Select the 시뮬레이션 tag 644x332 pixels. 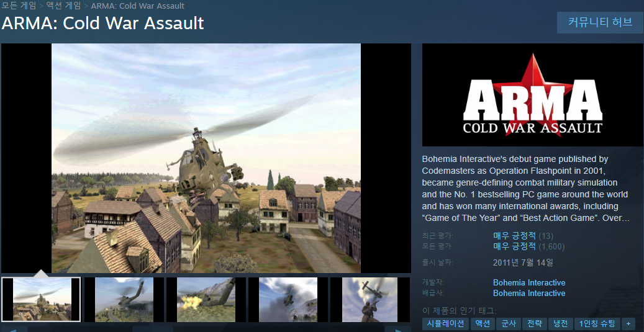click(445, 323)
